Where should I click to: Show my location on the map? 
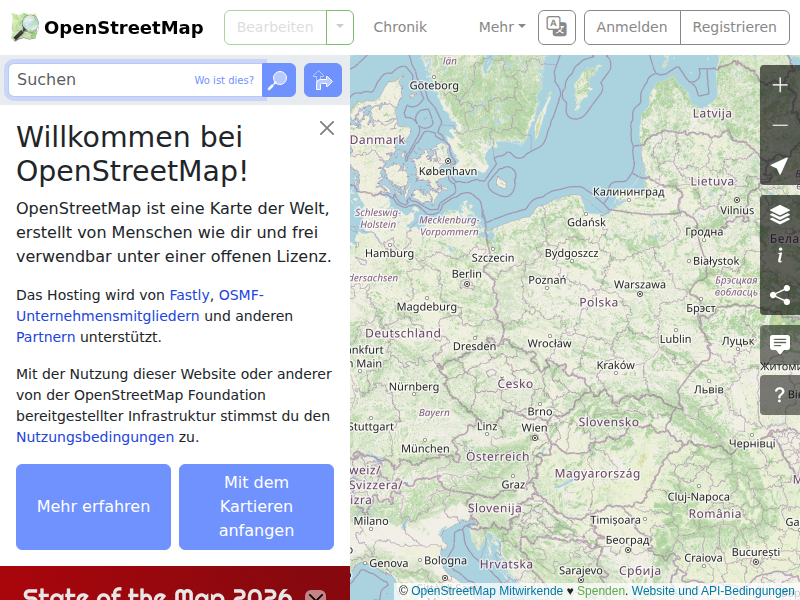click(780, 165)
